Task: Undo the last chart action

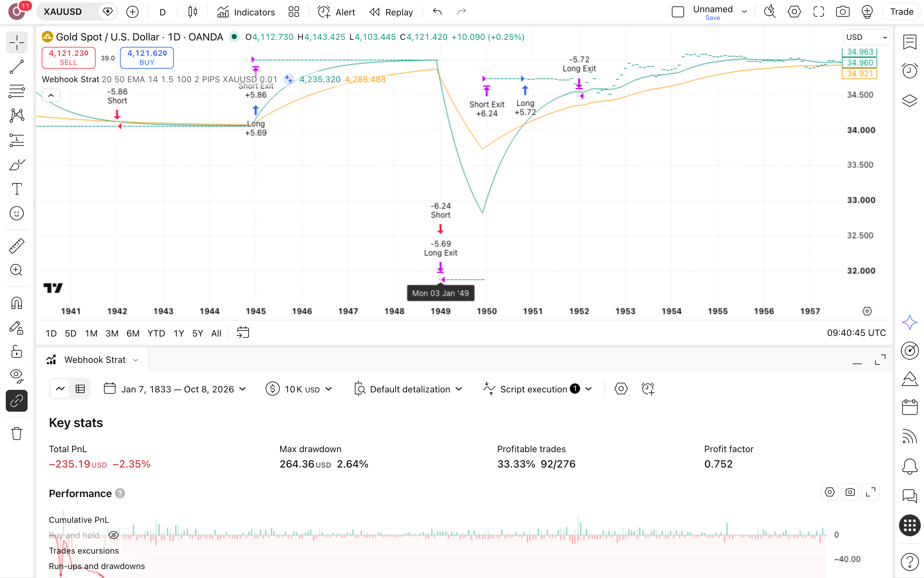Action: [x=438, y=12]
